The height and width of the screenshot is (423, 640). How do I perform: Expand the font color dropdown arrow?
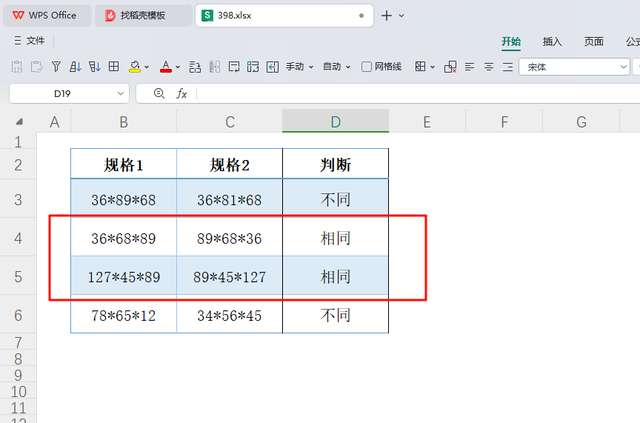coord(178,67)
